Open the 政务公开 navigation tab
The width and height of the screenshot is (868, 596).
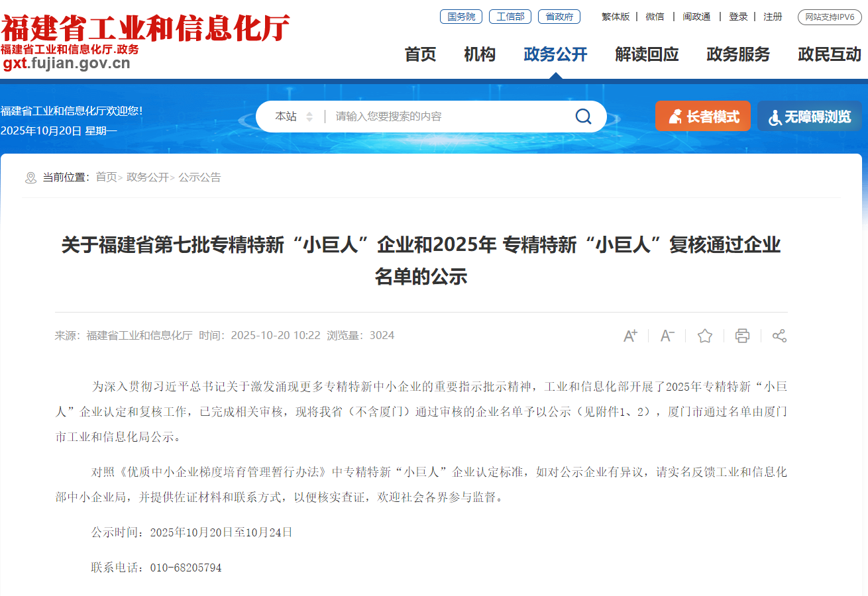[x=555, y=54]
